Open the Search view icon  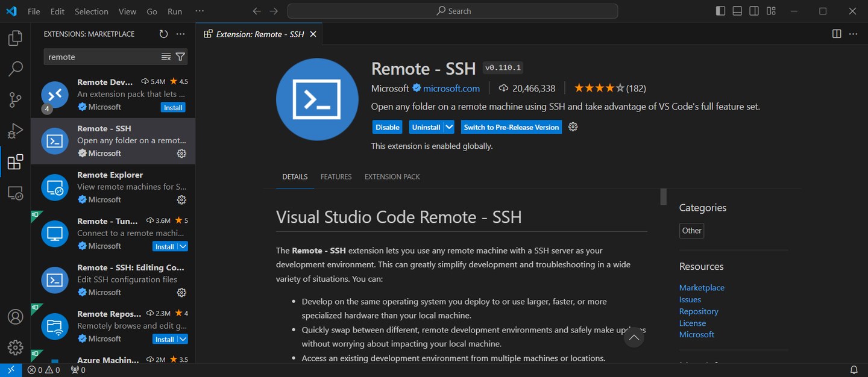coord(15,69)
